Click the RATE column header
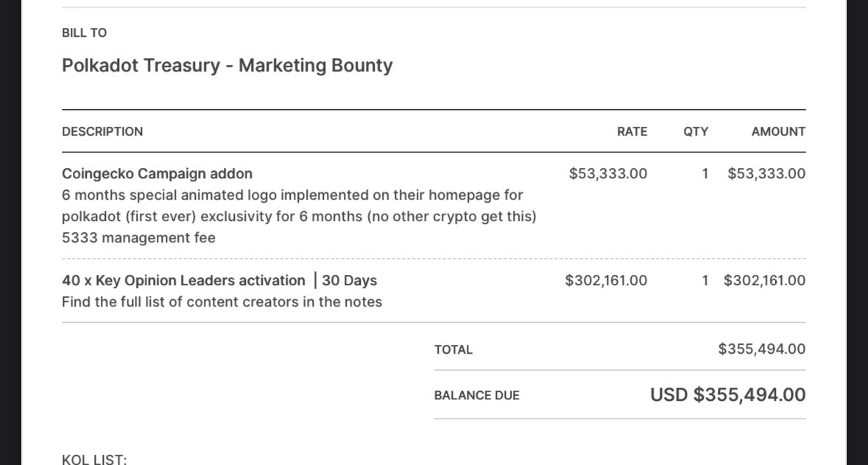This screenshot has height=465, width=868. coord(632,132)
